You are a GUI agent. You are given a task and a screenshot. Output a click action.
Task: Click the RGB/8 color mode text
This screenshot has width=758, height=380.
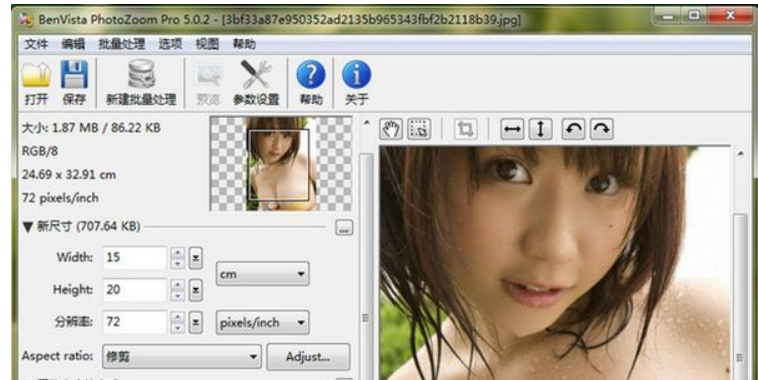tap(40, 151)
